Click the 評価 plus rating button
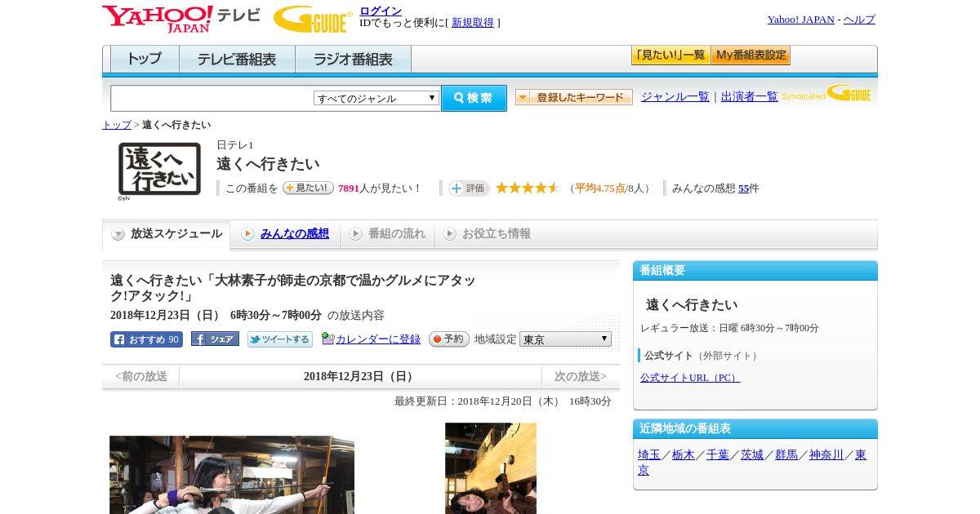Image resolution: width=980 pixels, height=514 pixels. pyautogui.click(x=469, y=188)
